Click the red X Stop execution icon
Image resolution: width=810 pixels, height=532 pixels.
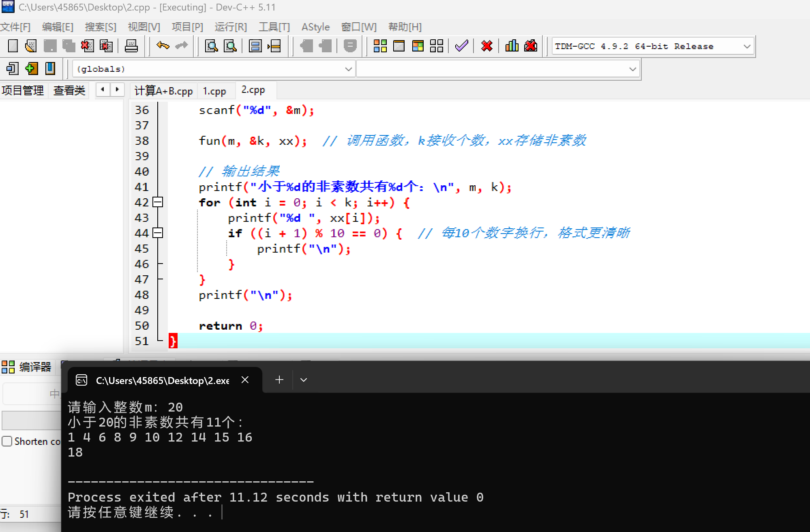(x=486, y=46)
